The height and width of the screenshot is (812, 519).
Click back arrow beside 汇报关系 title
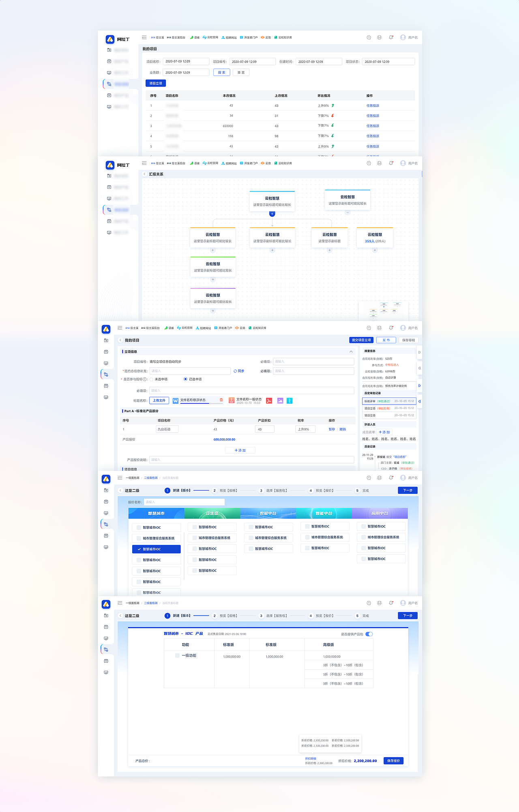coord(145,174)
